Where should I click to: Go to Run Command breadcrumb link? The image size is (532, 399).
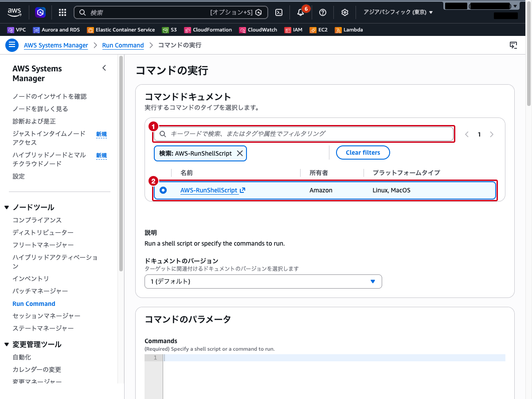tap(123, 45)
